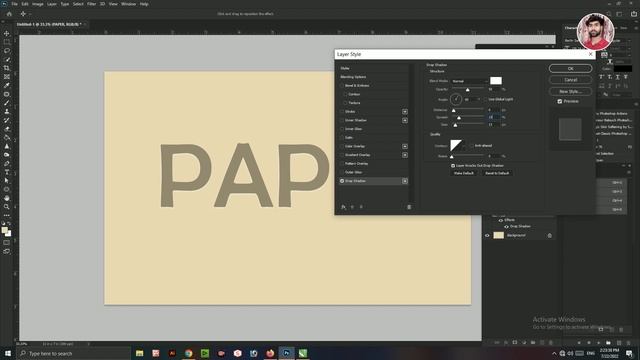Click the Spread slider handle
Image resolution: width=640 pixels, height=360 pixels.
point(459,118)
